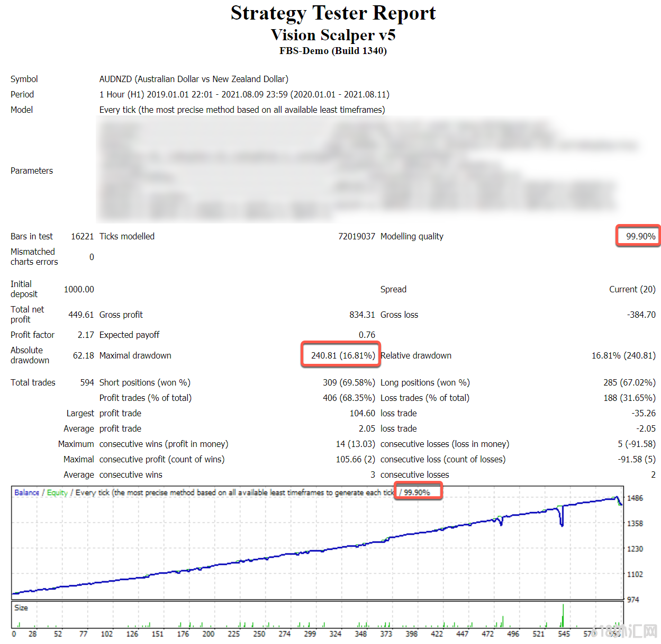
Task: Select the Total net profit value 449.61
Action: point(81,315)
